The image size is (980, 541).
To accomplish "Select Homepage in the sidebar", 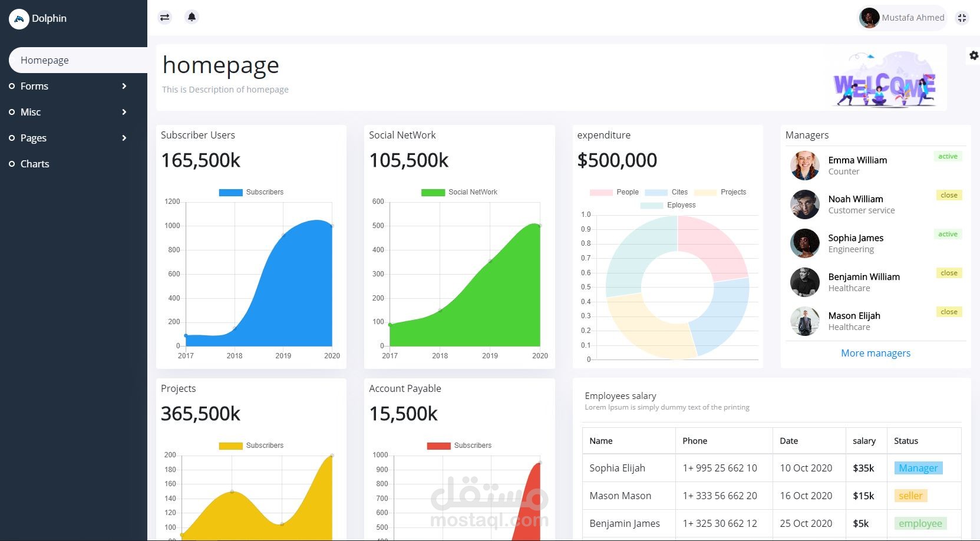I will 78,60.
